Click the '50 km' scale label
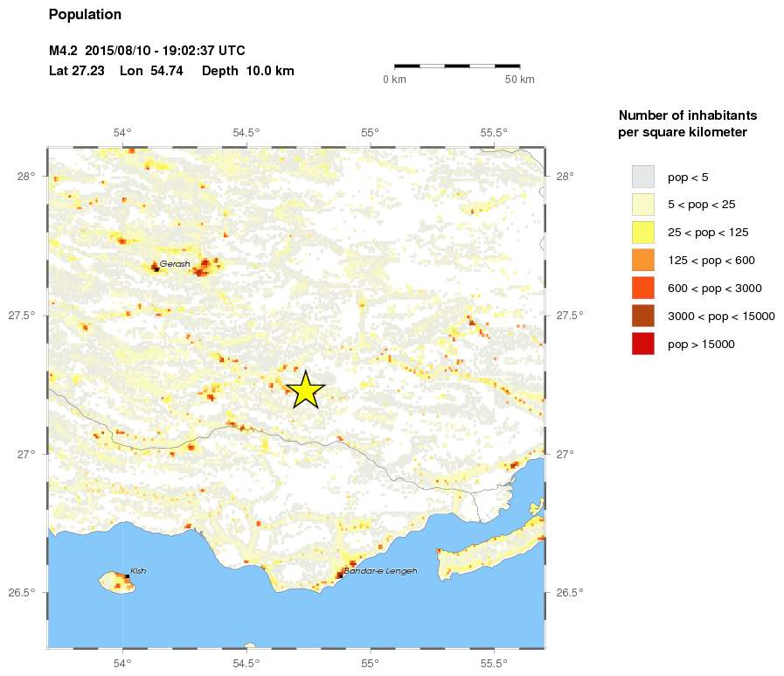This screenshot has width=784, height=676. (520, 80)
